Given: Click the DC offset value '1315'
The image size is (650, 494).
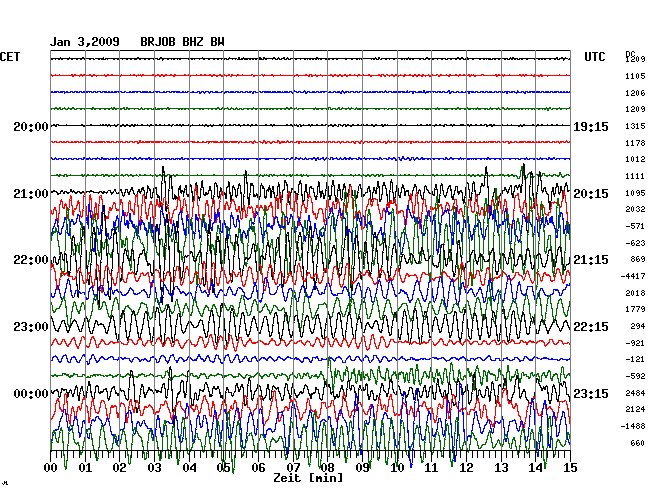Looking at the screenshot, I should [x=635, y=126].
